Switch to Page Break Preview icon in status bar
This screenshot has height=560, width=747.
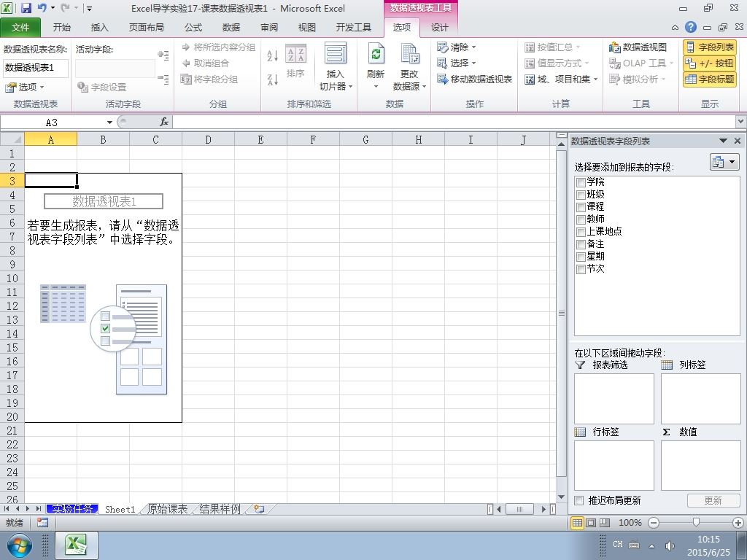coord(605,523)
